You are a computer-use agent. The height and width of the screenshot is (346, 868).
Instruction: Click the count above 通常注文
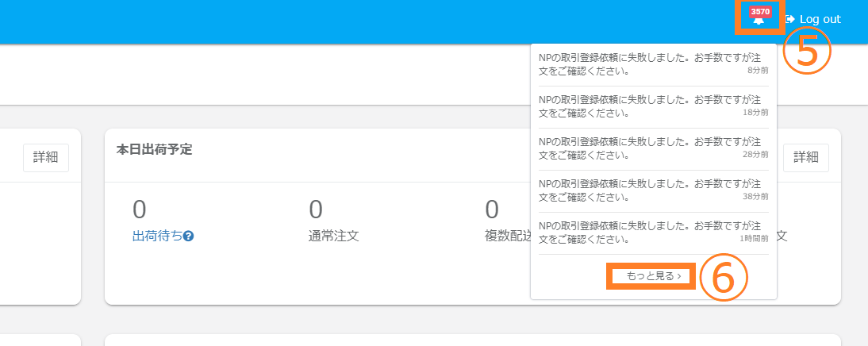tap(316, 210)
